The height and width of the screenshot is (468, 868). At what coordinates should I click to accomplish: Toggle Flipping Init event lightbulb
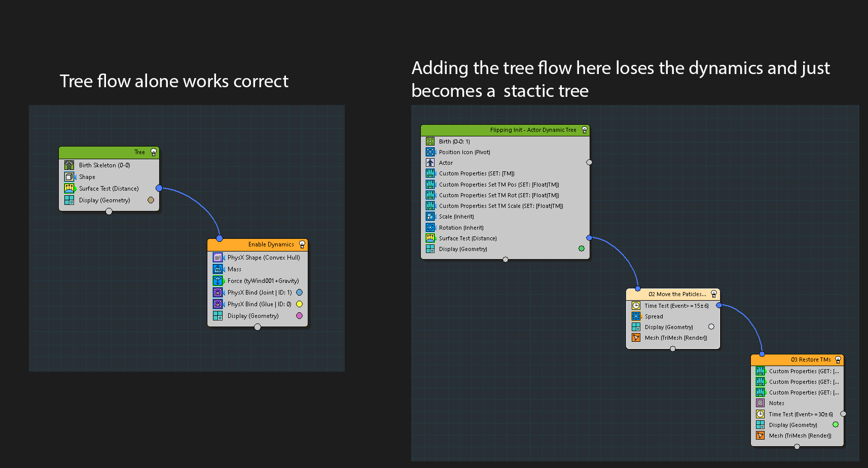pyautogui.click(x=585, y=130)
